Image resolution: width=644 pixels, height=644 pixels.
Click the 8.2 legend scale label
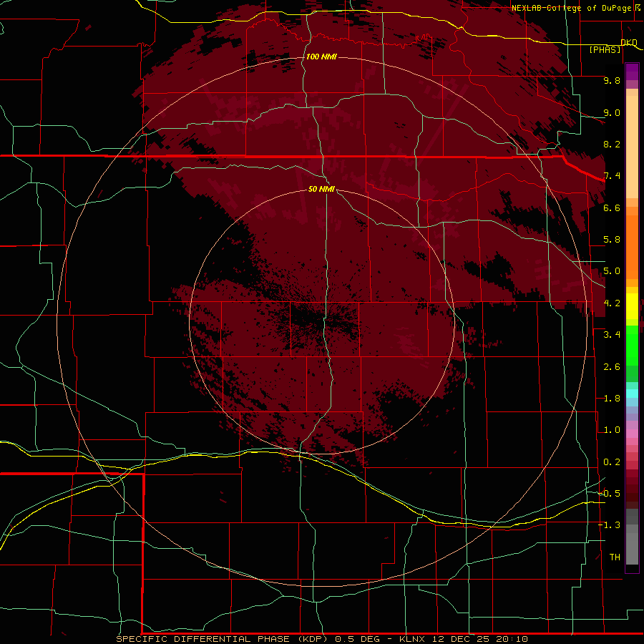(612, 144)
